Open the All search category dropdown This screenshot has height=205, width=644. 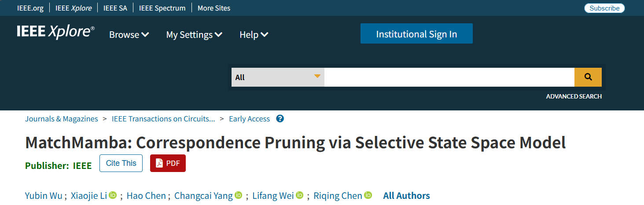point(278,77)
